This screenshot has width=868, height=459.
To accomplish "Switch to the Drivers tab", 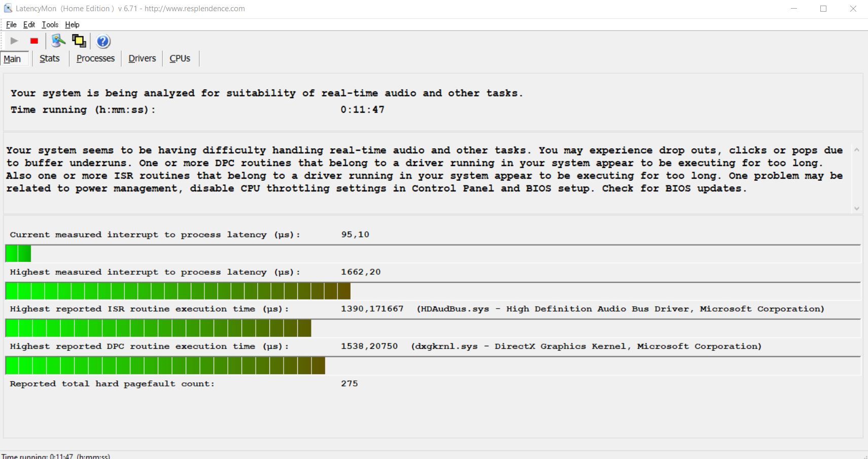I will [142, 58].
